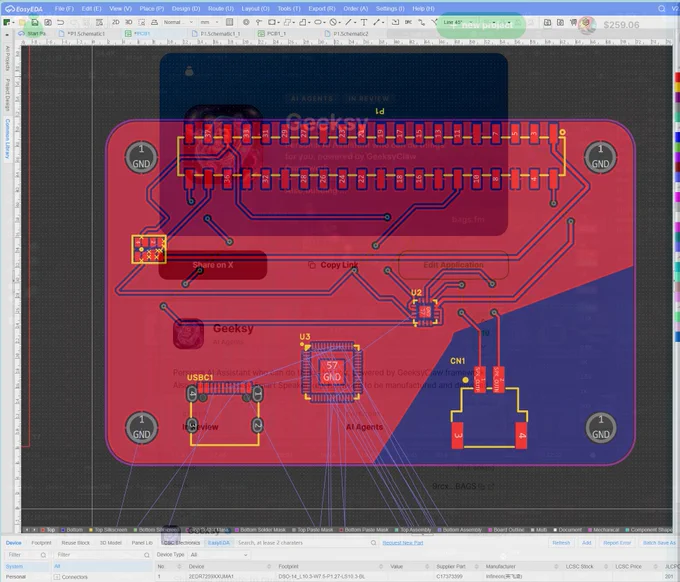Click the print/stamp icon before Normal
This screenshot has width=680, height=582.
click(x=154, y=22)
